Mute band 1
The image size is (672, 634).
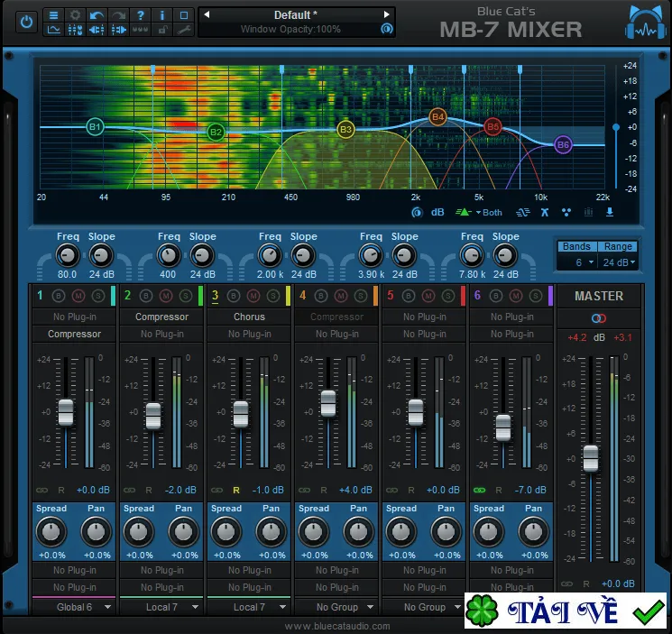(78, 296)
